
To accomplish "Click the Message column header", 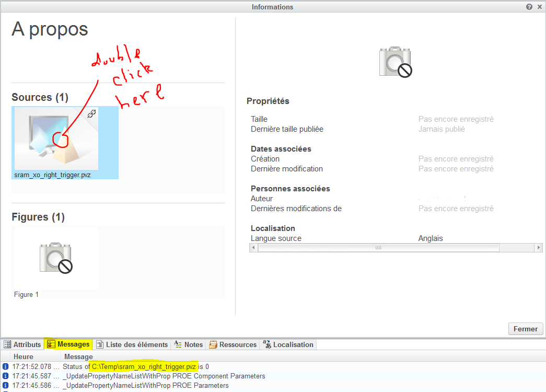I will click(x=79, y=356).
